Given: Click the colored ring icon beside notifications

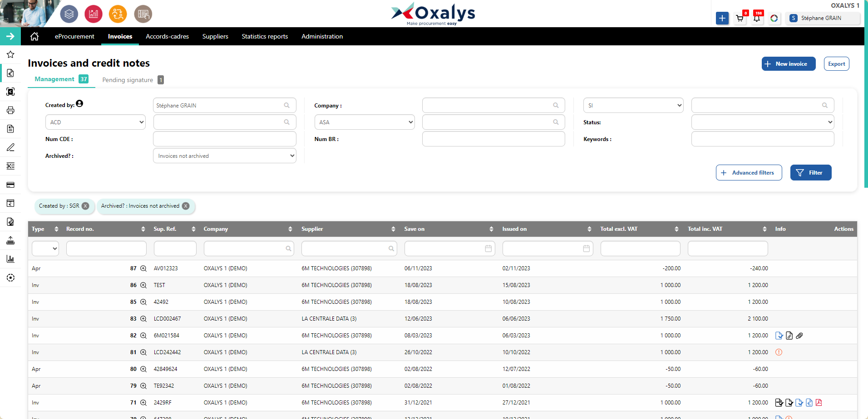Looking at the screenshot, I should (x=774, y=18).
